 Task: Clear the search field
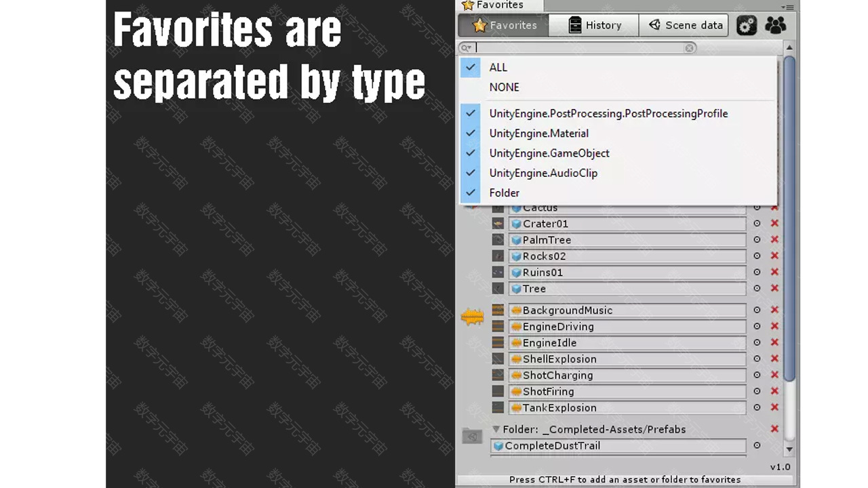point(690,48)
